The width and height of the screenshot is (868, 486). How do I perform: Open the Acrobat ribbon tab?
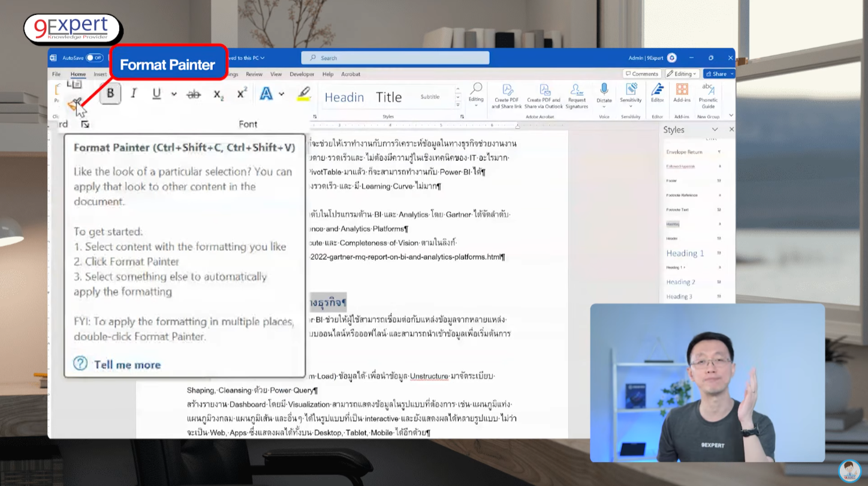(x=351, y=74)
